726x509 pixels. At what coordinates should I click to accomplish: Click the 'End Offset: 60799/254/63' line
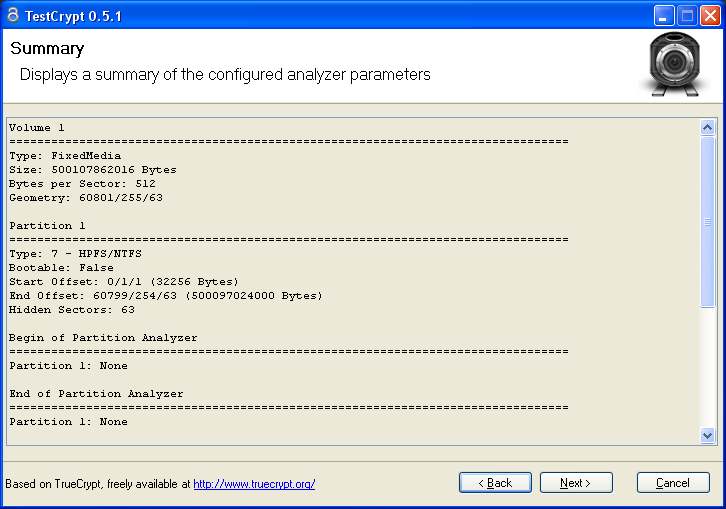click(166, 295)
